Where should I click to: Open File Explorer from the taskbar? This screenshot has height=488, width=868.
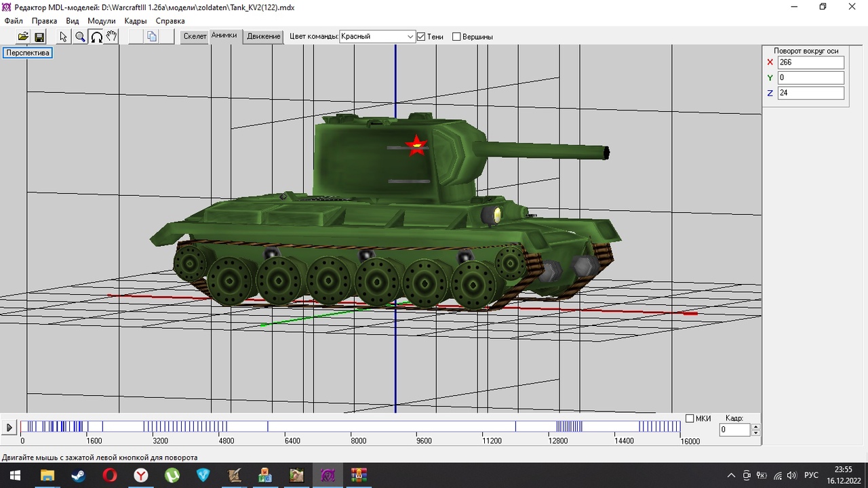point(47,476)
